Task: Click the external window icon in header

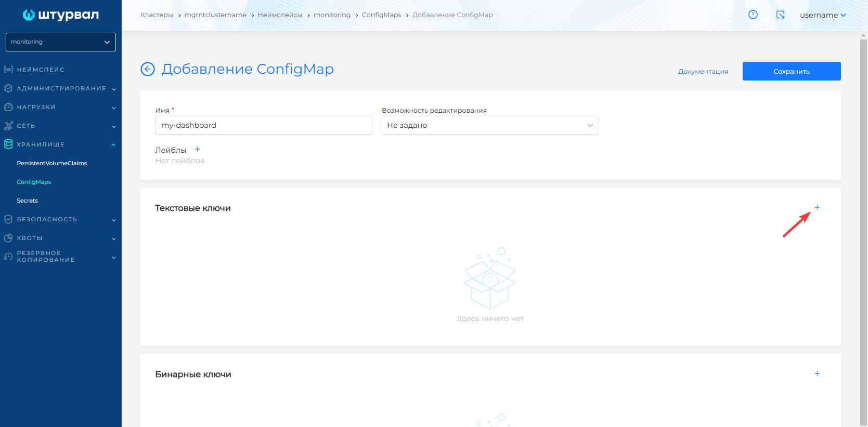Action: pyautogui.click(x=780, y=15)
